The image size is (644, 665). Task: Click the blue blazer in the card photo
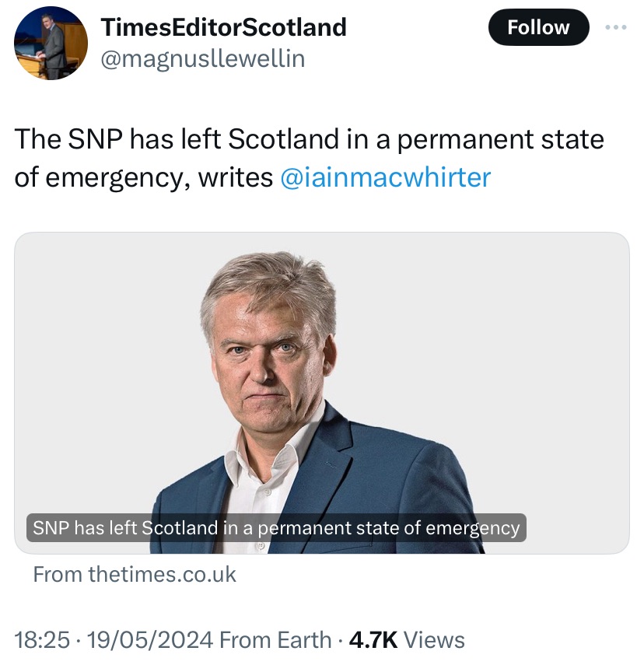[x=404, y=482]
